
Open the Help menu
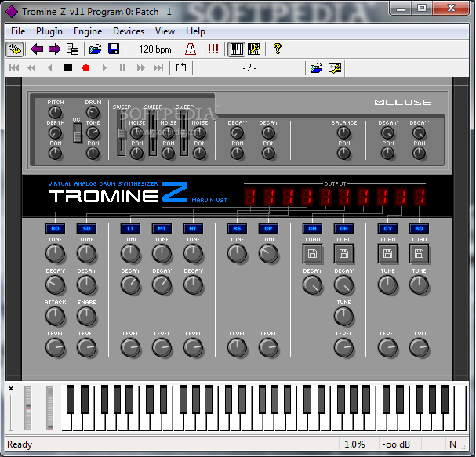tap(195, 31)
